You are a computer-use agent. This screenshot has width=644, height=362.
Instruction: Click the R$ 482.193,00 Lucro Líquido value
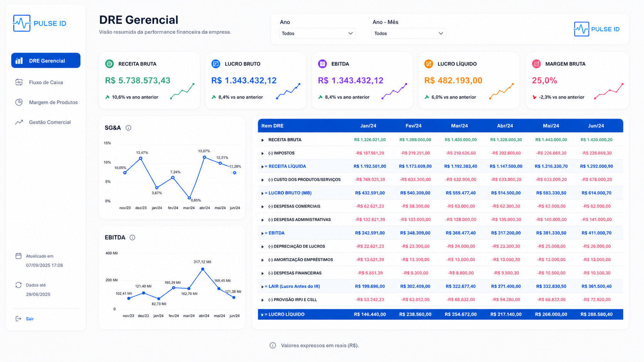coord(453,80)
